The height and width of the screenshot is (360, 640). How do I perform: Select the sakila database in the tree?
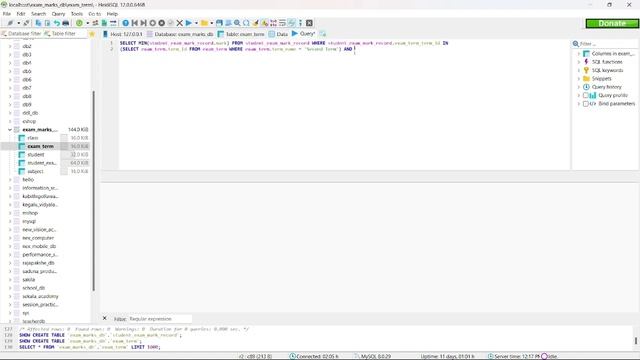[29, 280]
